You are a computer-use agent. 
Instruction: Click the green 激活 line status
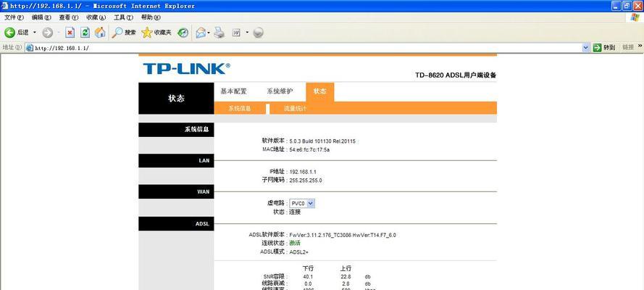point(295,243)
